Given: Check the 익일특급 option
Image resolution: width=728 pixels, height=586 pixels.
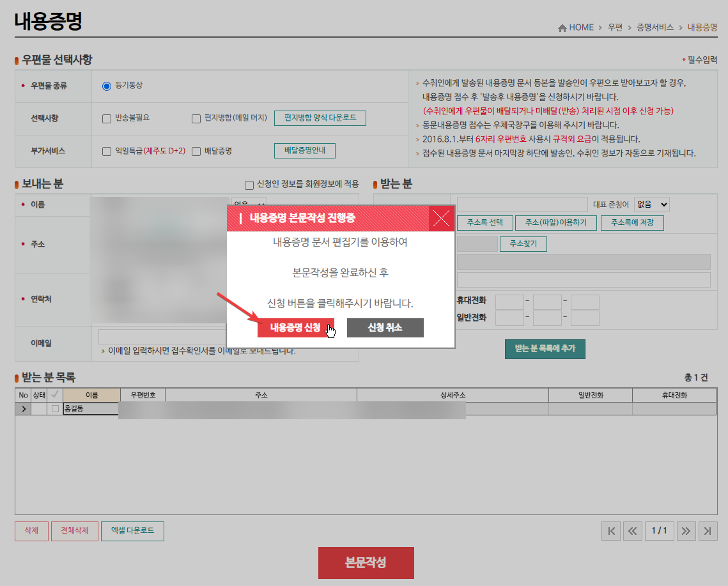Looking at the screenshot, I should coord(106,151).
